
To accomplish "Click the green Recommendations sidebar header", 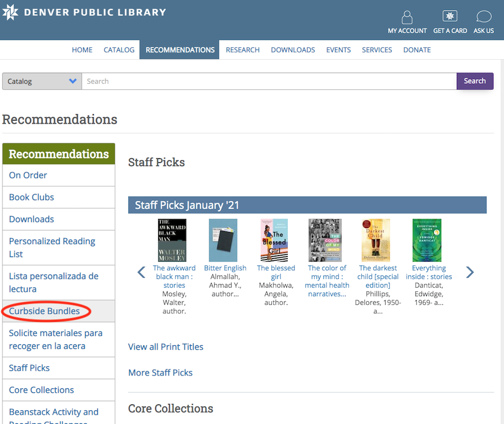I will click(x=59, y=154).
